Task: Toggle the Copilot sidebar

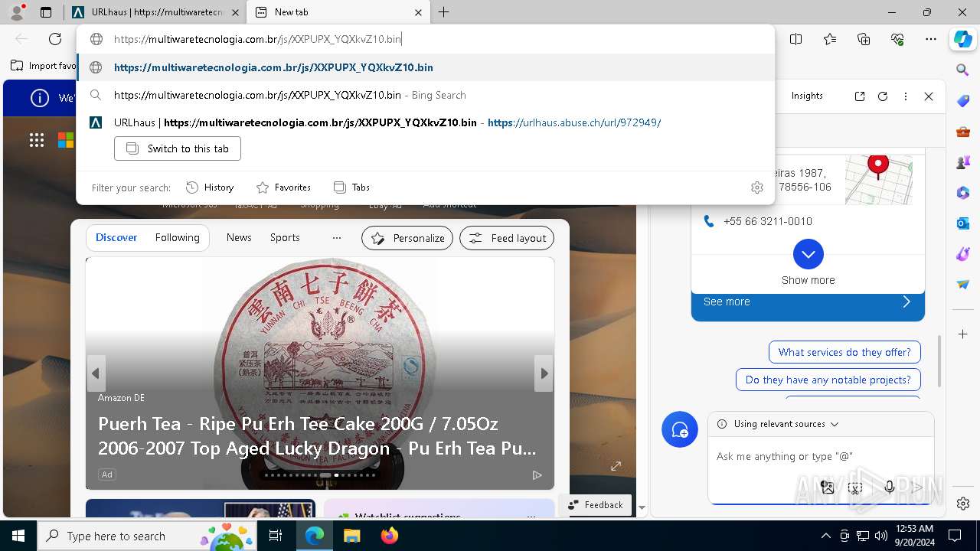Action: click(x=963, y=39)
